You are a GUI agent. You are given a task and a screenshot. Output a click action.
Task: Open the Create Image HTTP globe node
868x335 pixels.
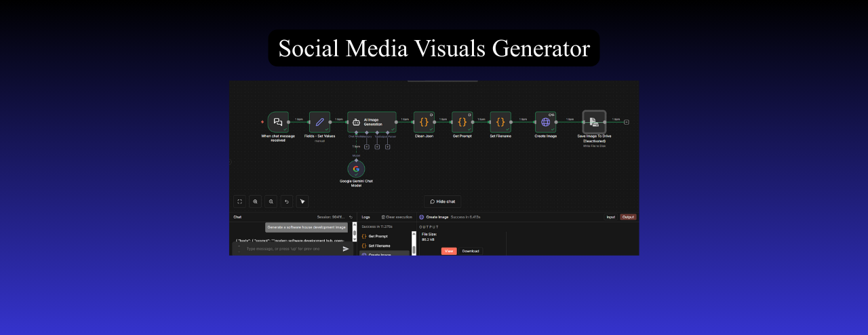(x=546, y=122)
